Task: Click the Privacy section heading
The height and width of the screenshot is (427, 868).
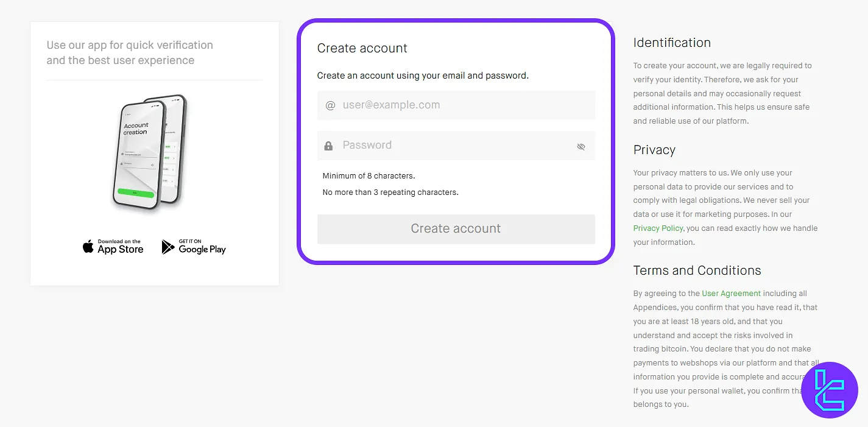Action: [654, 150]
